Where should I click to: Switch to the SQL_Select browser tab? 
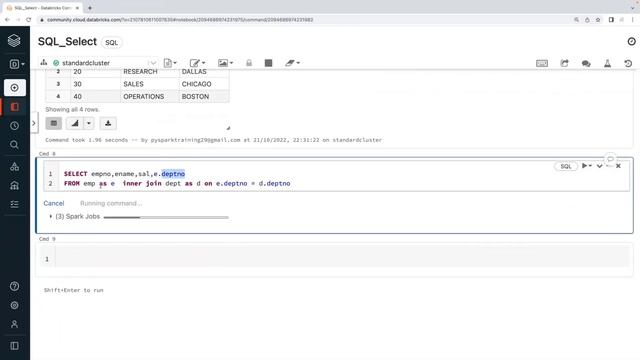[42, 8]
